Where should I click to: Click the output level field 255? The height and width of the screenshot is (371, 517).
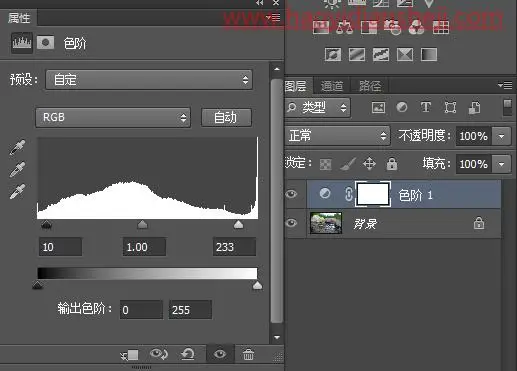pyautogui.click(x=190, y=310)
